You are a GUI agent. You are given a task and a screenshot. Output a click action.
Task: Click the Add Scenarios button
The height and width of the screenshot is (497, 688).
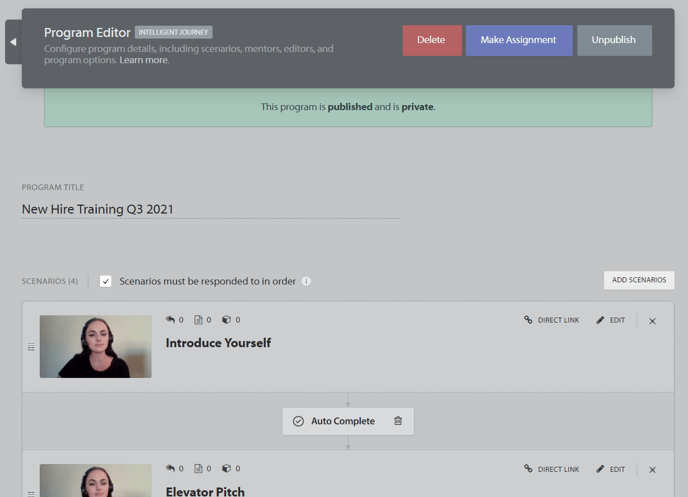pyautogui.click(x=638, y=280)
